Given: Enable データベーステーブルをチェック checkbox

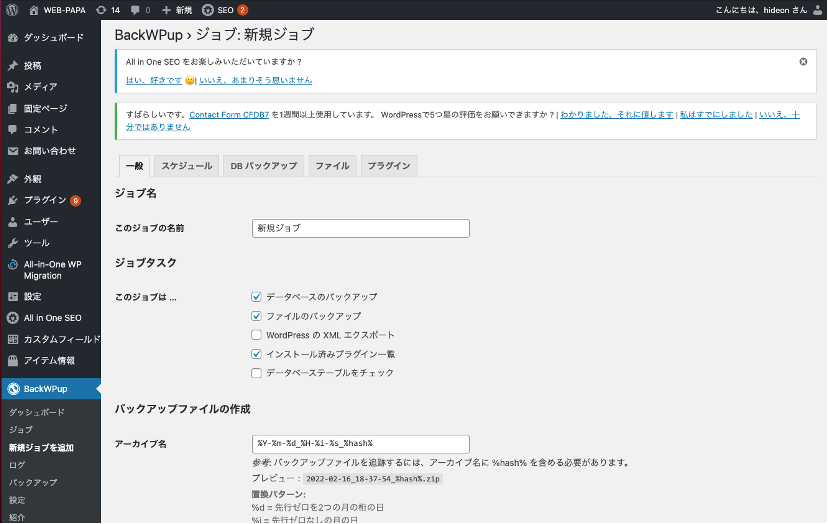Looking at the screenshot, I should [x=257, y=373].
